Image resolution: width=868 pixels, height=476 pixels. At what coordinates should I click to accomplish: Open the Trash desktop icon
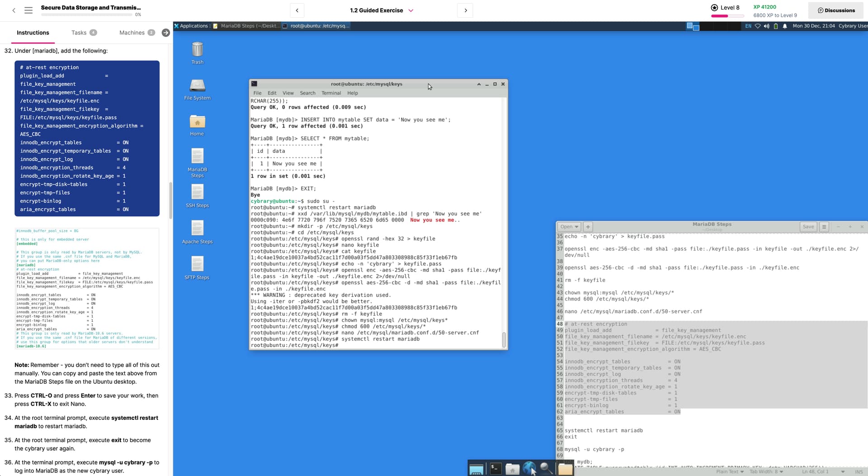[197, 49]
